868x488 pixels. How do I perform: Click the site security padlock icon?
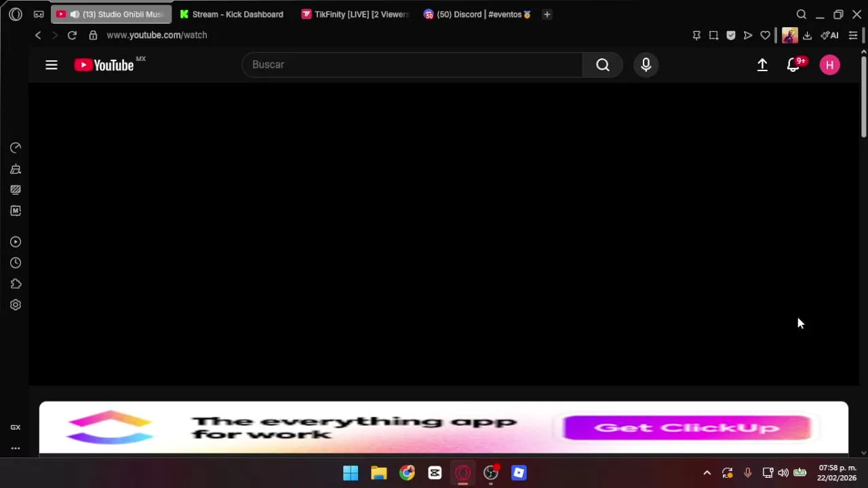point(93,35)
